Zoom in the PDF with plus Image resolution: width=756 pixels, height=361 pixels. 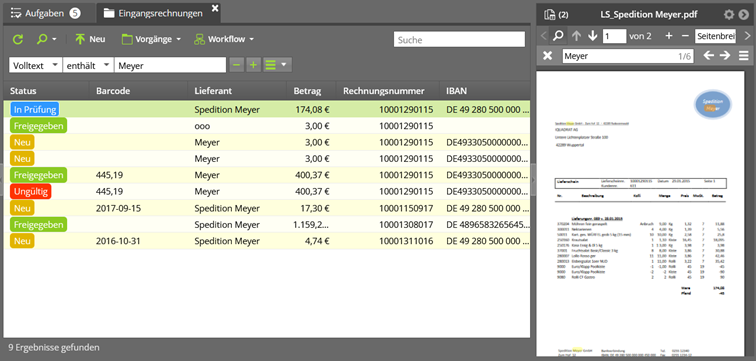(x=669, y=36)
